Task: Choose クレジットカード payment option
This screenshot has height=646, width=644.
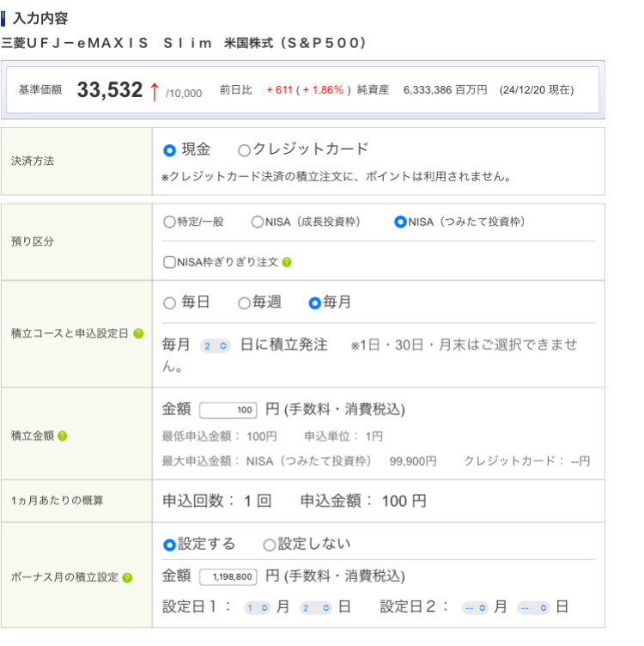Action: click(x=245, y=150)
